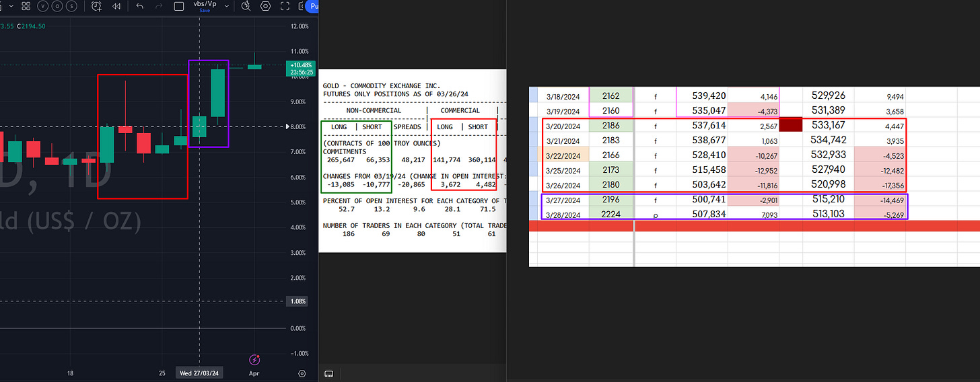
Task: Open the chart layout grid selector
Action: coord(26,6)
